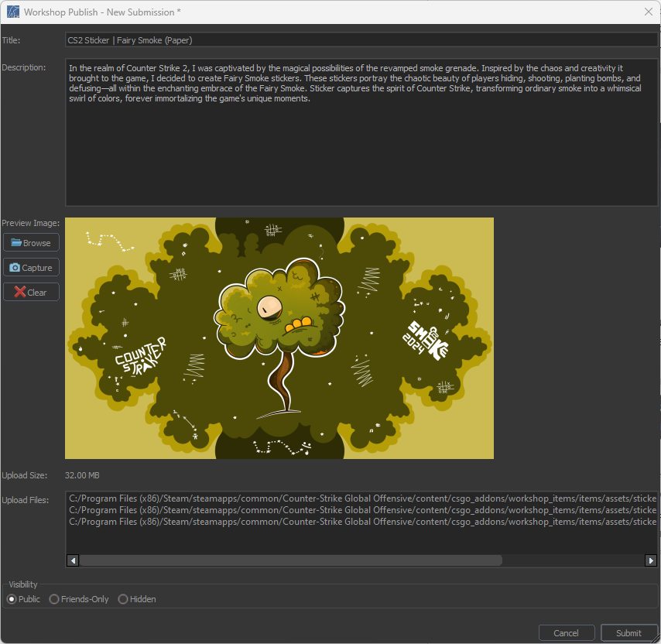Select the first file path in Upload Files
The image size is (661, 644).
point(362,498)
